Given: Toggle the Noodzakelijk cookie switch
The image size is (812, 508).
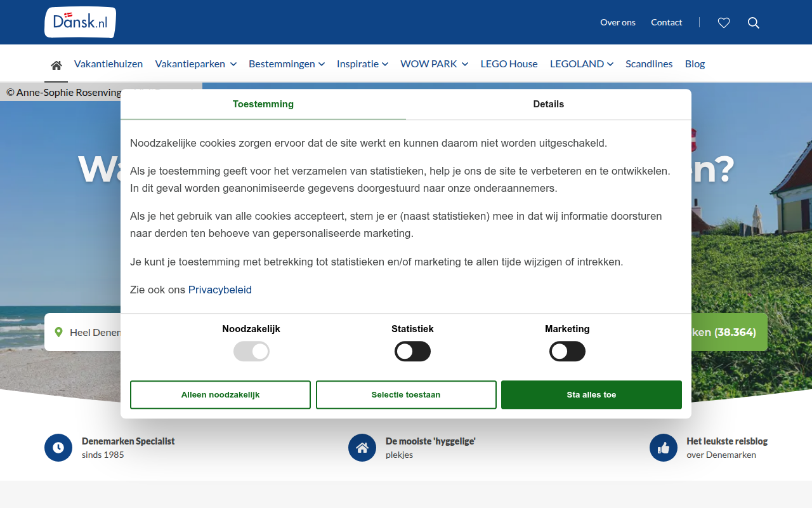Looking at the screenshot, I should coord(251,351).
